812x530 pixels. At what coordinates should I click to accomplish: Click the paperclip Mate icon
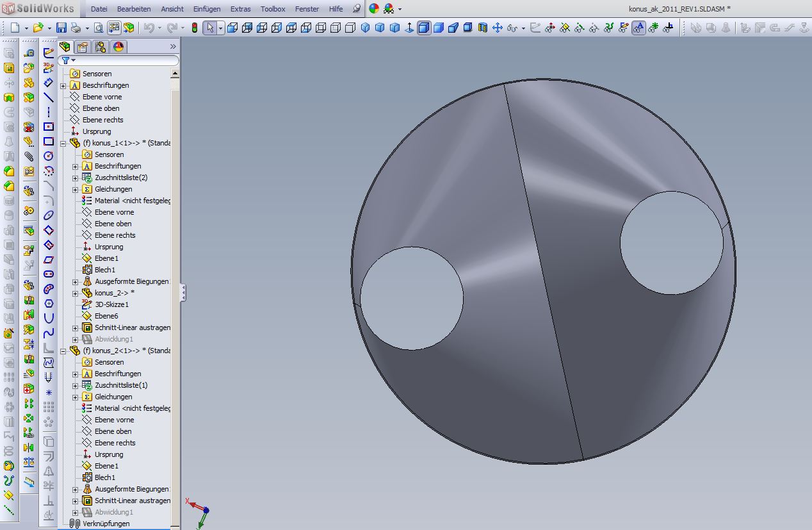click(x=29, y=156)
